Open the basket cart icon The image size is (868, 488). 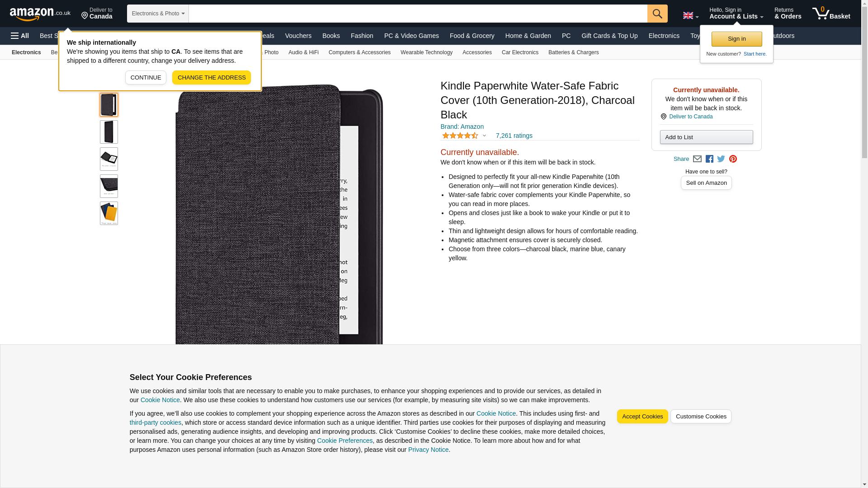pos(831,14)
